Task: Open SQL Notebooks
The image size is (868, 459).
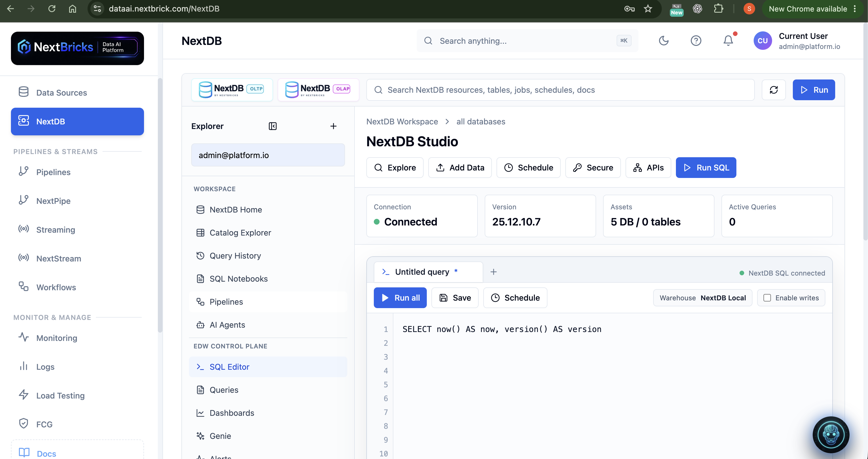Action: (x=268, y=279)
